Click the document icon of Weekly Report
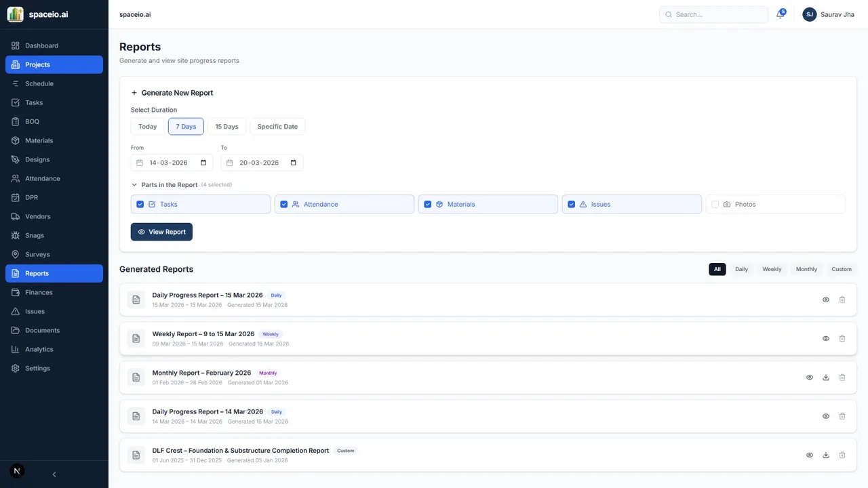The height and width of the screenshot is (488, 868). [136, 338]
